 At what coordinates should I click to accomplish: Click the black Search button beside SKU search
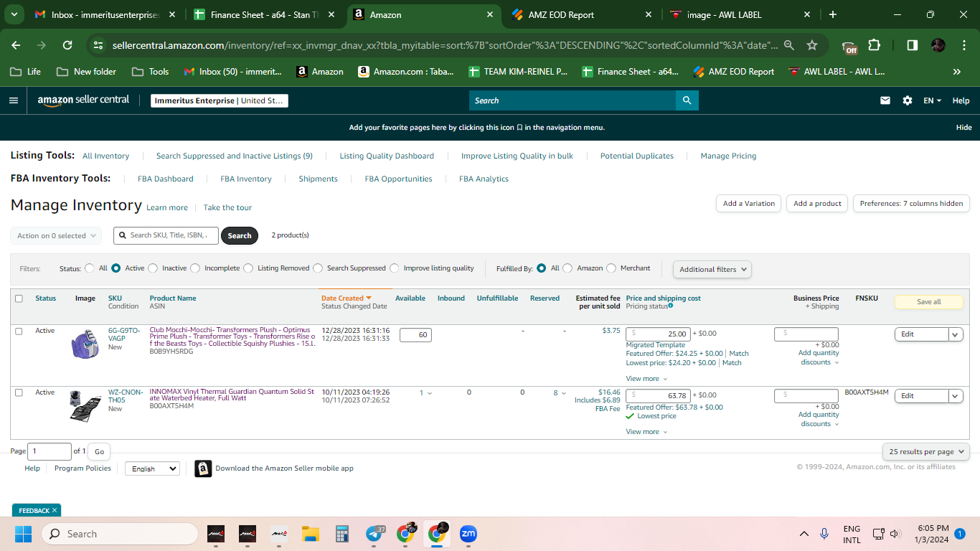pyautogui.click(x=240, y=235)
